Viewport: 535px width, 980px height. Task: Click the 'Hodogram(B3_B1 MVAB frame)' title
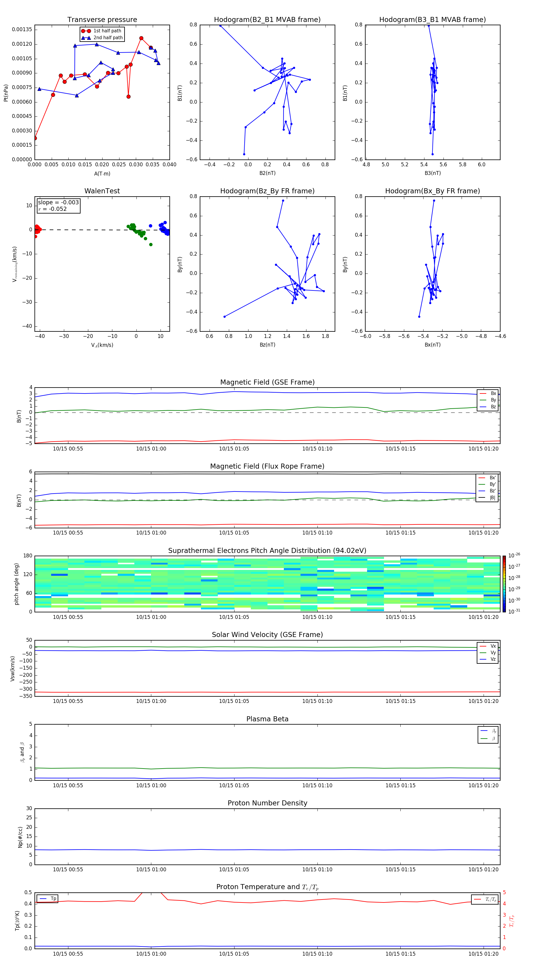[x=432, y=20]
